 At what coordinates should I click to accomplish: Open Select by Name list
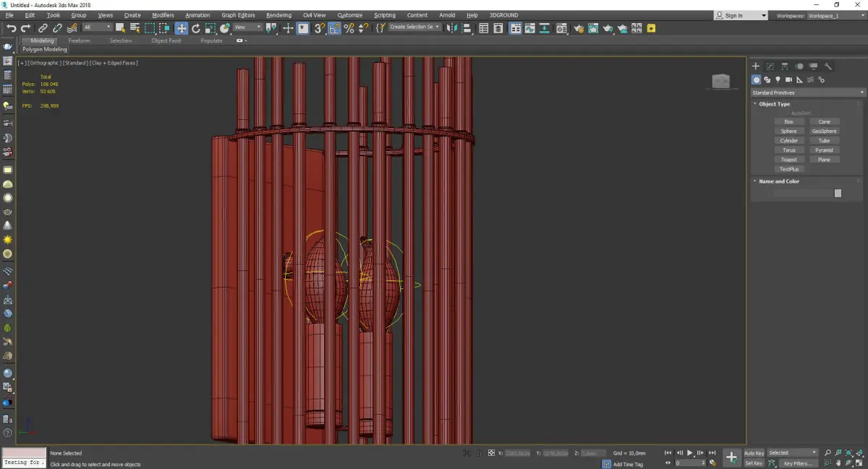[135, 28]
